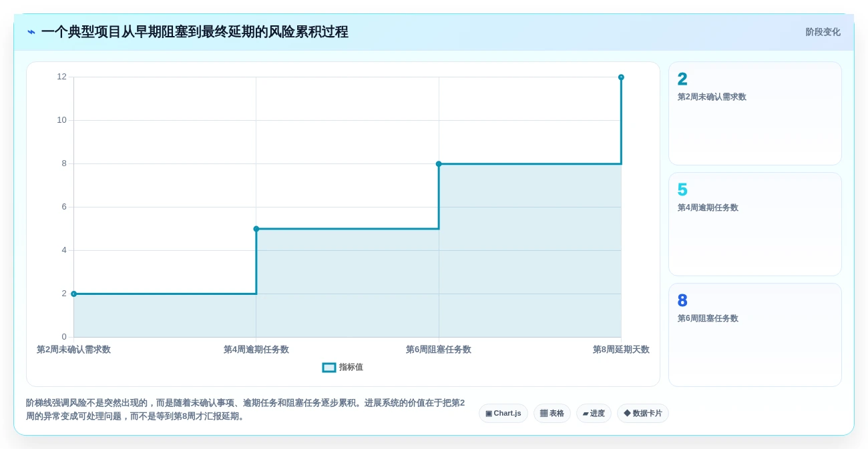Select the 表格 tag chip
This screenshot has width=868, height=449.
(552, 414)
